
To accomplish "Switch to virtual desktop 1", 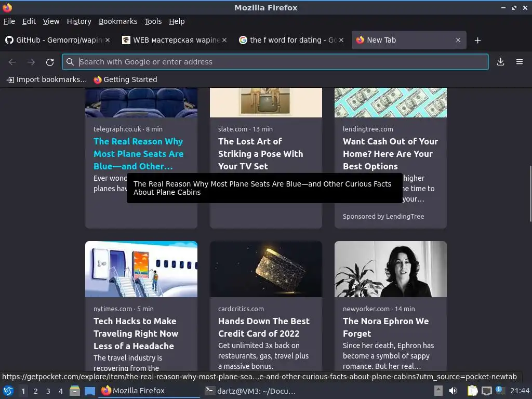I will click(23, 391).
